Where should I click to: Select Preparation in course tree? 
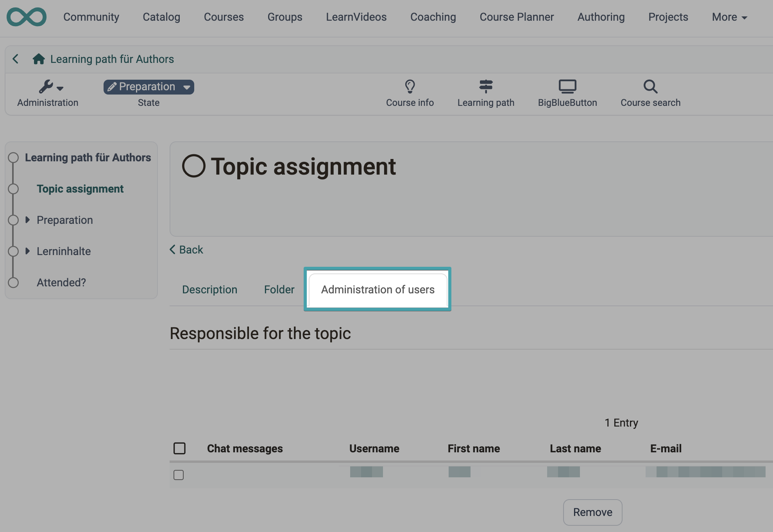click(65, 220)
